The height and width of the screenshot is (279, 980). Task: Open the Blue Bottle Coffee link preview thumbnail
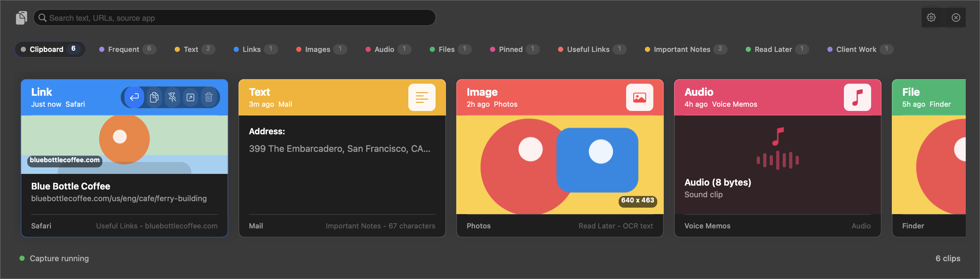pos(124,145)
